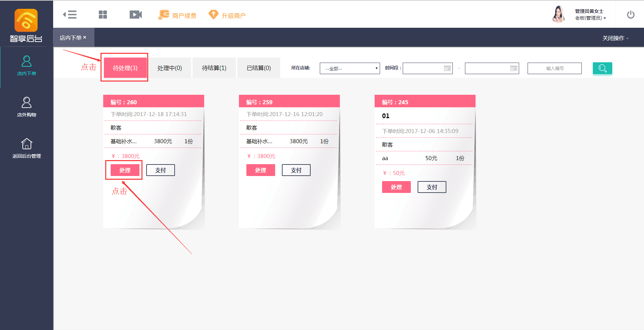
Task: Click the 编号：245 card header
Action: (425, 101)
